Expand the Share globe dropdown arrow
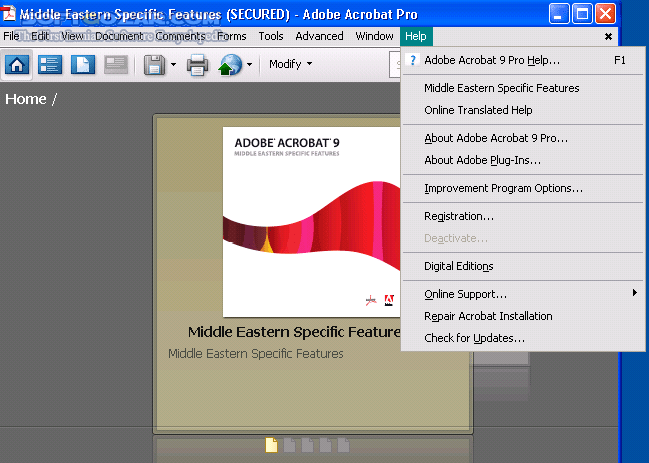Screen dimensions: 649x463 (249, 65)
